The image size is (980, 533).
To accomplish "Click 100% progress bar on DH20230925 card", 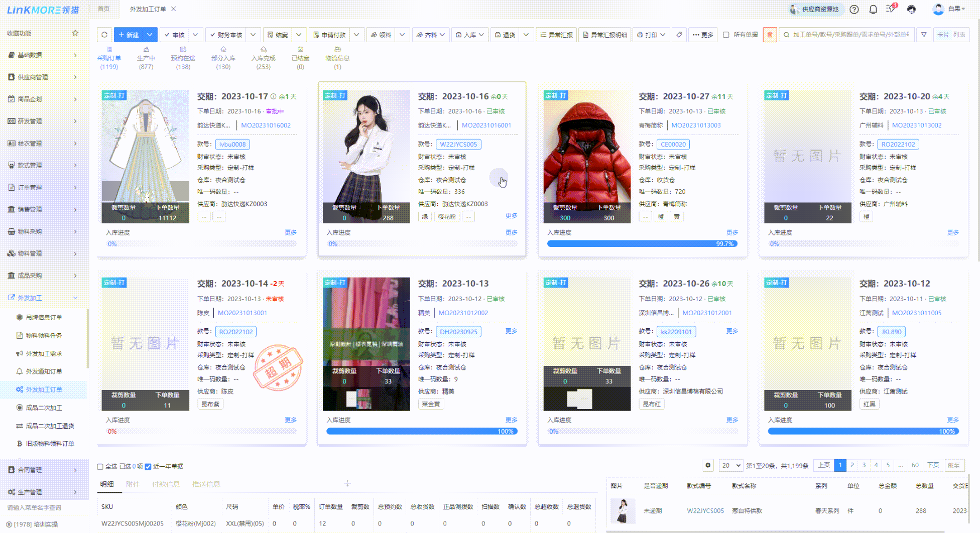I will click(x=422, y=431).
